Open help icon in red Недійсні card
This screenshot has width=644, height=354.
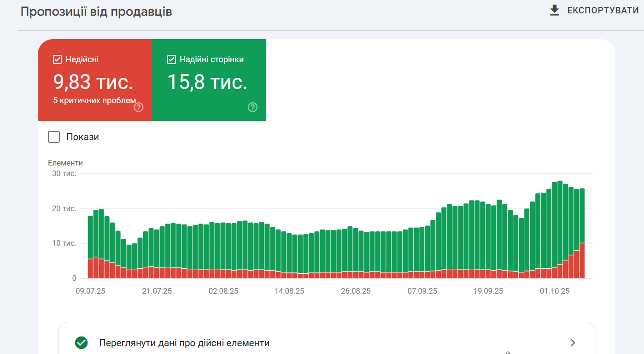coord(139,107)
